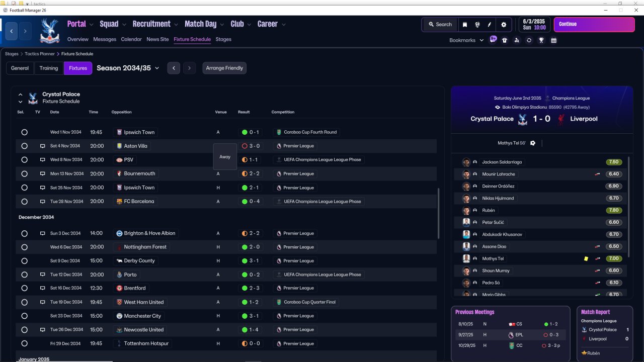Open the trophy bookmark icon
644x362 pixels.
coord(541,40)
